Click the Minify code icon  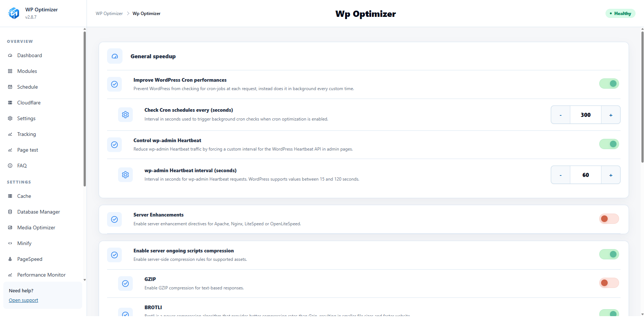[10, 244]
